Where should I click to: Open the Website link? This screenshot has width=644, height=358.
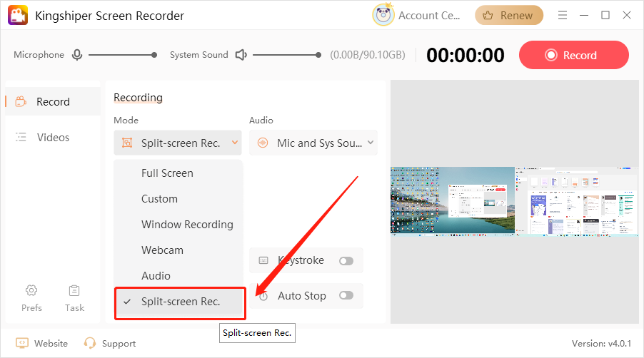click(x=51, y=343)
